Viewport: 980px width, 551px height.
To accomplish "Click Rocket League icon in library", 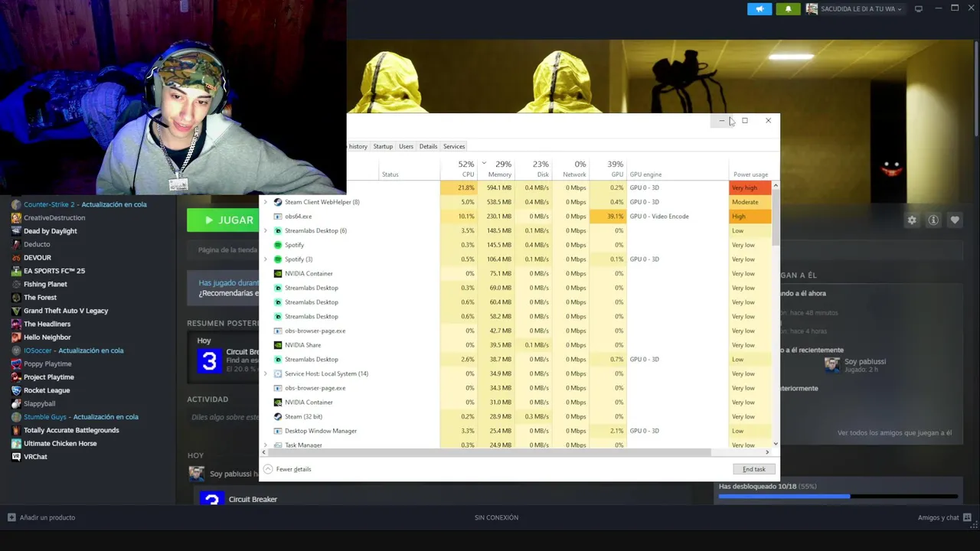I will point(16,390).
